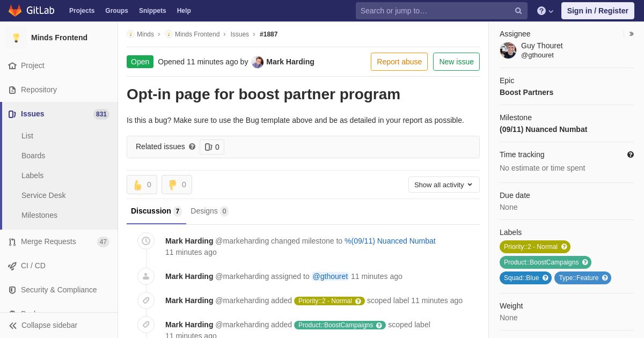Click the Priority::2 - Normal label in sidebar
This screenshot has height=338, width=644.
(535, 247)
